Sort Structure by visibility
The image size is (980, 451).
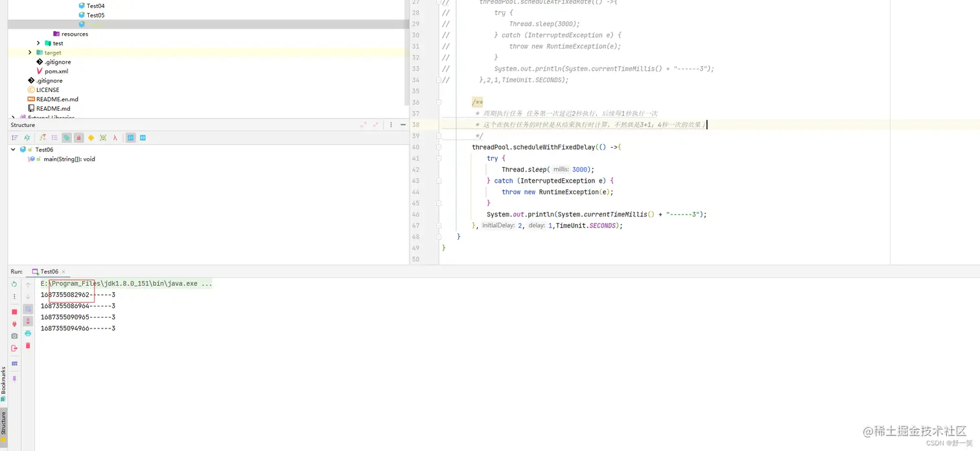[x=15, y=138]
